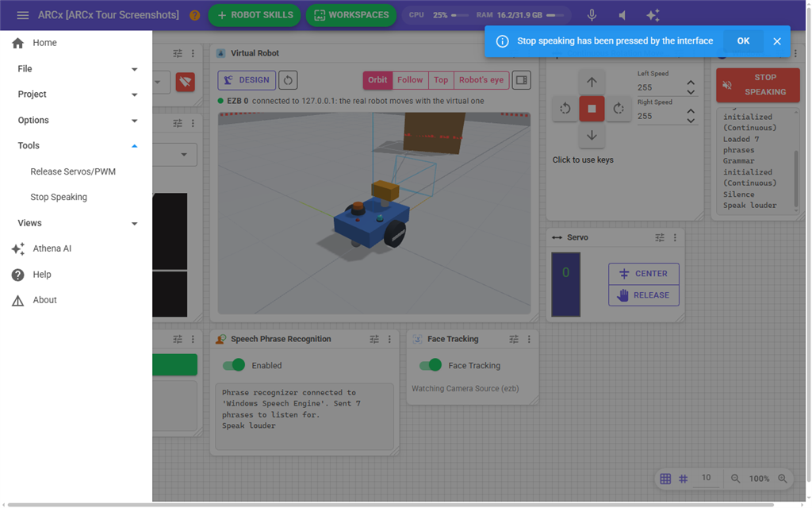Close the side navigation hamburger menu
Screen dimensions: 812x508
pyautogui.click(x=22, y=15)
